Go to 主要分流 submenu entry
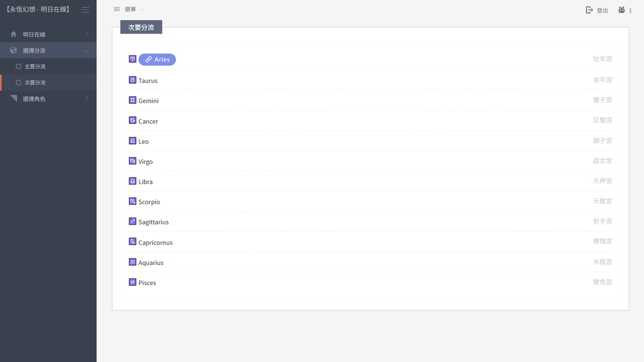The image size is (644, 362). point(48,66)
